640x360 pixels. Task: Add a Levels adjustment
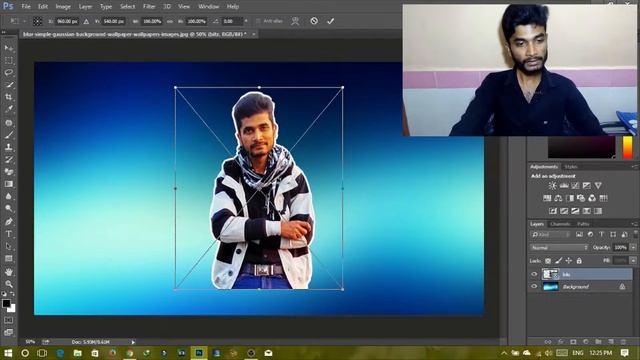564,186
